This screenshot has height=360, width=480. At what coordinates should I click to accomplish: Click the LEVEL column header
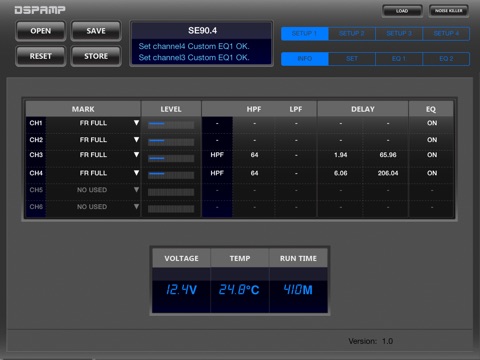point(171,109)
